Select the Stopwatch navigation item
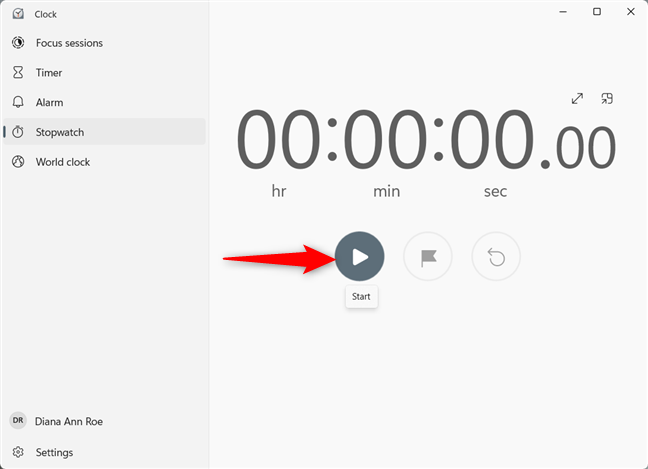648x469 pixels. tap(104, 132)
